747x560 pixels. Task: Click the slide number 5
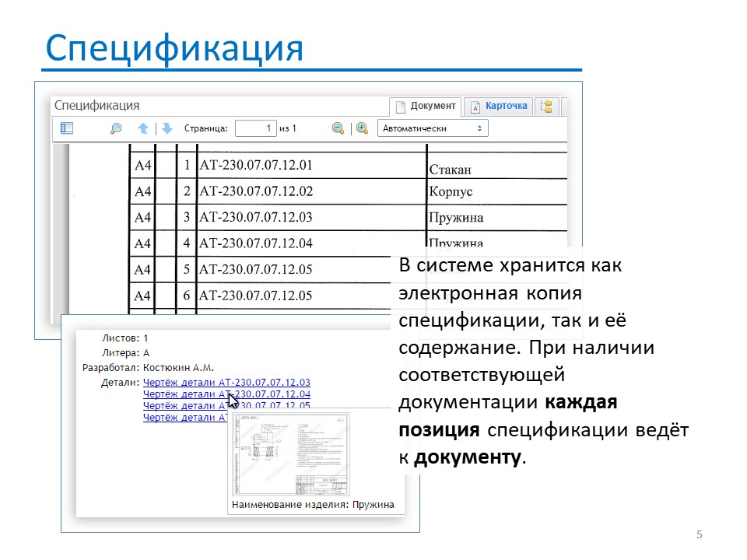tap(700, 534)
